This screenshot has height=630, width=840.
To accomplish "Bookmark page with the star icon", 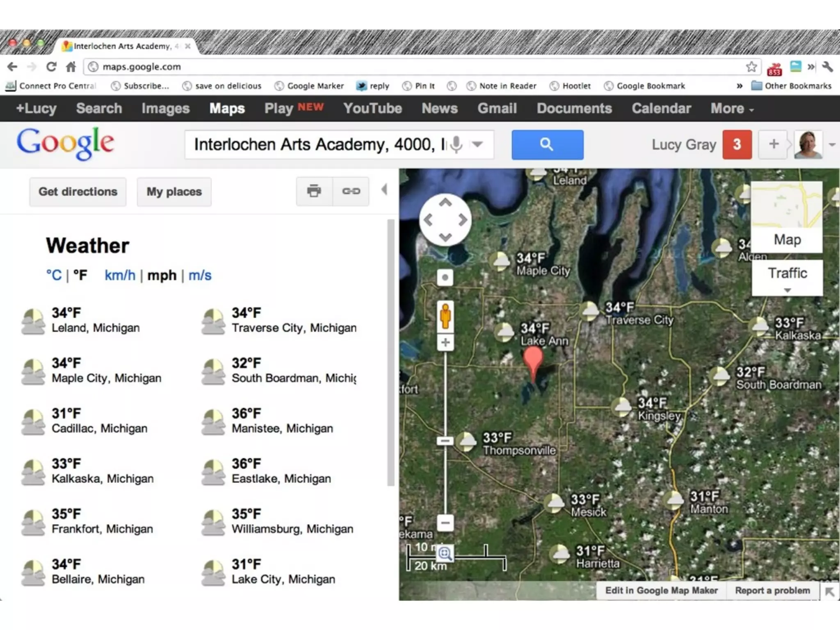I will (x=751, y=66).
